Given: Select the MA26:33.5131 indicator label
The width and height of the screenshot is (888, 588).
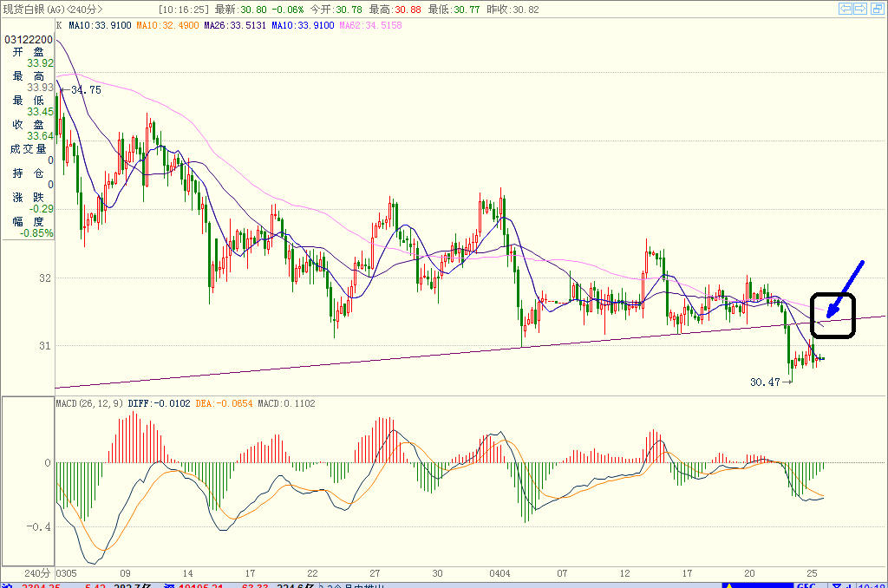Looking at the screenshot, I should pos(235,25).
